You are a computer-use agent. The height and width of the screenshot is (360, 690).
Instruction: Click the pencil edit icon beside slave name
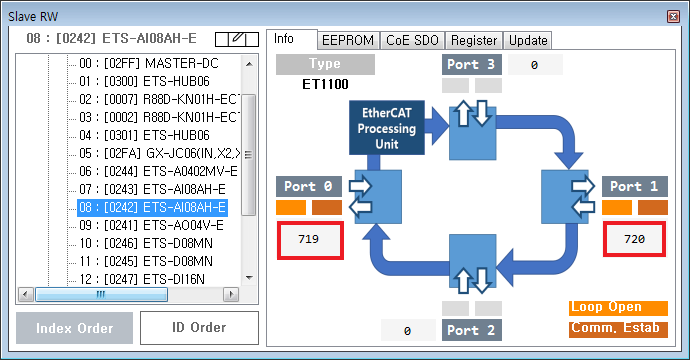coord(237,39)
